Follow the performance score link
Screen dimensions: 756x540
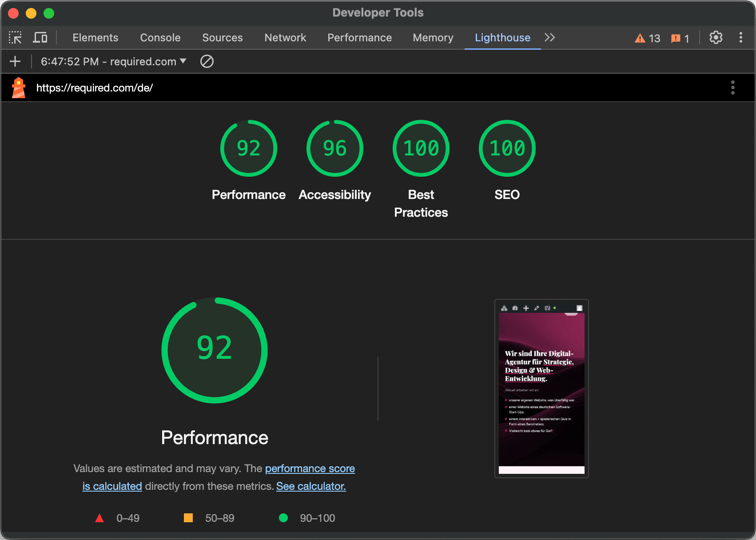click(x=310, y=469)
